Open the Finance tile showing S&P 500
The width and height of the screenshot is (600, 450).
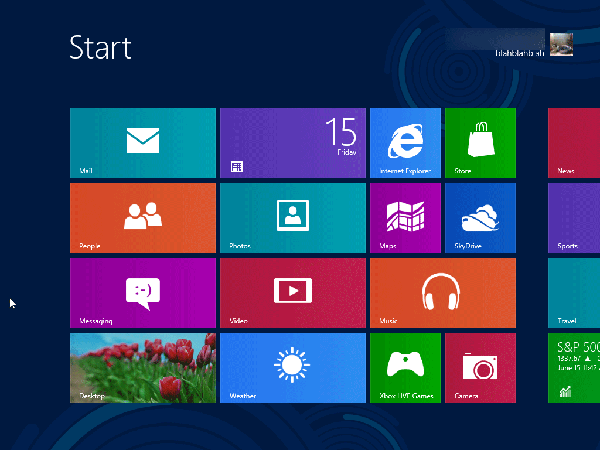point(574,368)
